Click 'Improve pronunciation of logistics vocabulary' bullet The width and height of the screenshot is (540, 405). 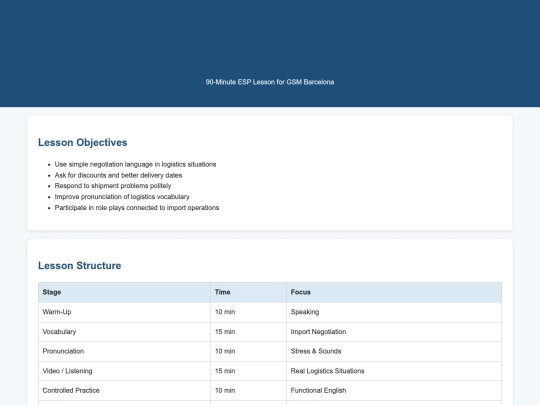pos(122,197)
